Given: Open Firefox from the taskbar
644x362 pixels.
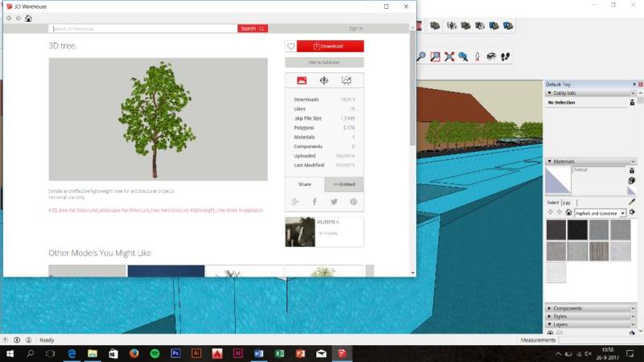Looking at the screenshot, I should [x=134, y=353].
